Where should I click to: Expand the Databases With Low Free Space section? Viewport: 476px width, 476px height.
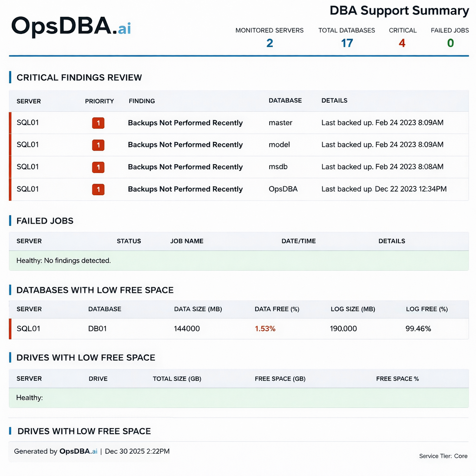(x=95, y=290)
